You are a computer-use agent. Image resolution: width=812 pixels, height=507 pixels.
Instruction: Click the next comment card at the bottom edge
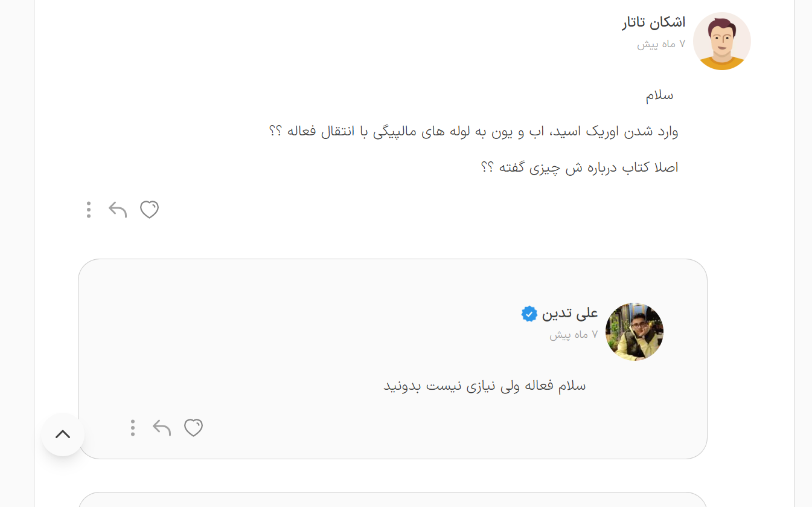(x=392, y=500)
